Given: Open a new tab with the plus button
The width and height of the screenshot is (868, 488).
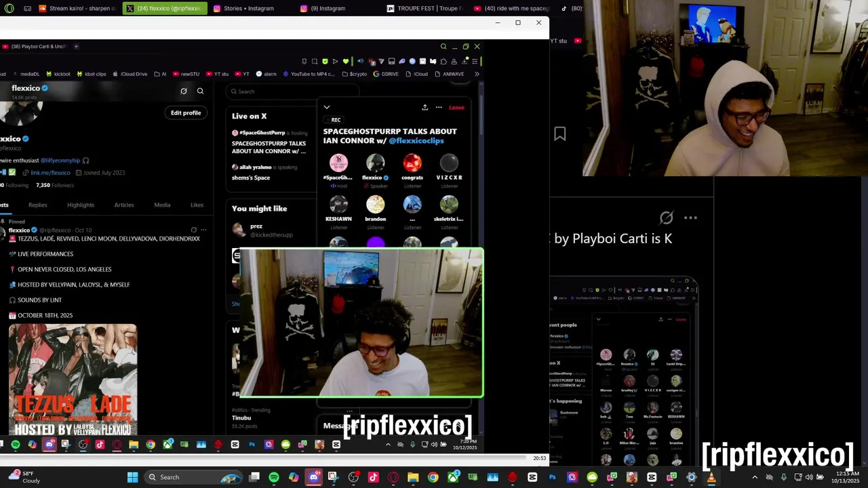Looking at the screenshot, I should 76,46.
